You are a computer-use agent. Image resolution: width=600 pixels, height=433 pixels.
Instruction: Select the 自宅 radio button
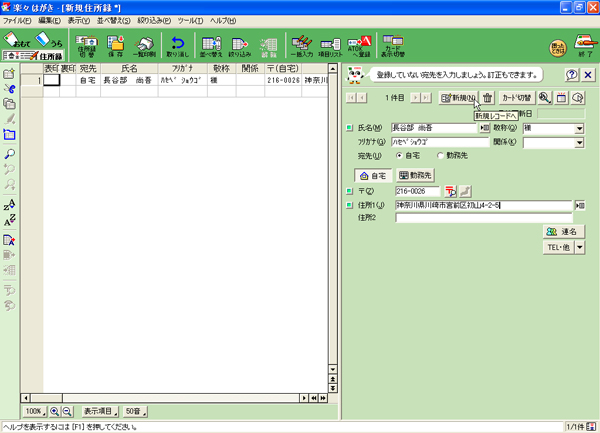click(402, 155)
